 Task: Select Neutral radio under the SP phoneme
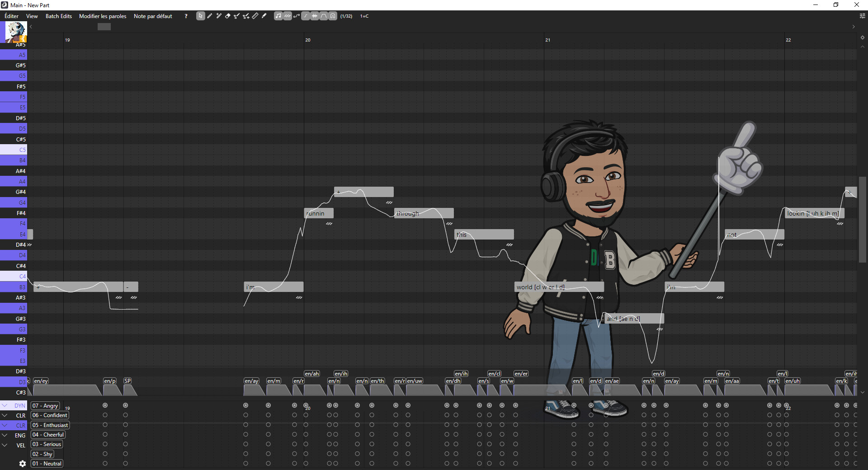(125, 464)
